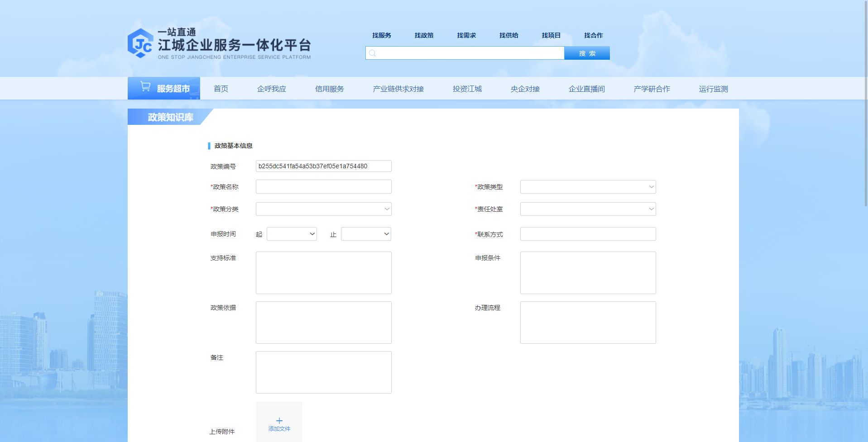Expand the 政策类型 dropdown

588,187
